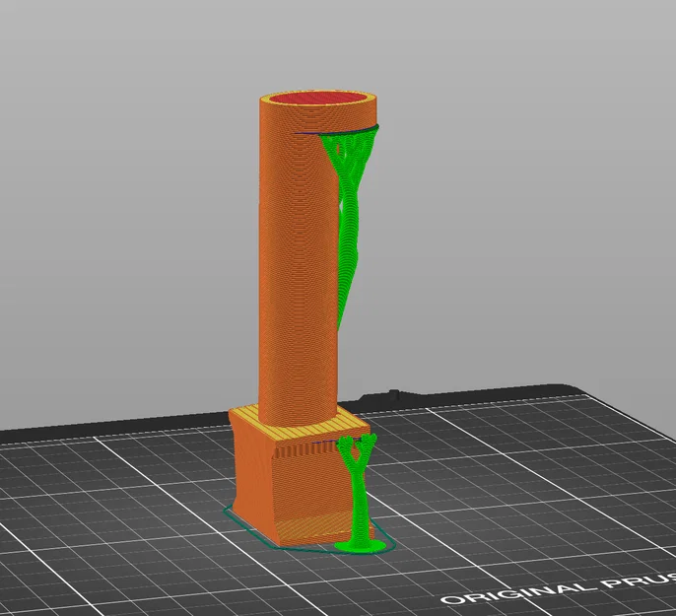Click the red top infill surface of the cylinder
The width and height of the screenshot is (676, 616).
317,99
